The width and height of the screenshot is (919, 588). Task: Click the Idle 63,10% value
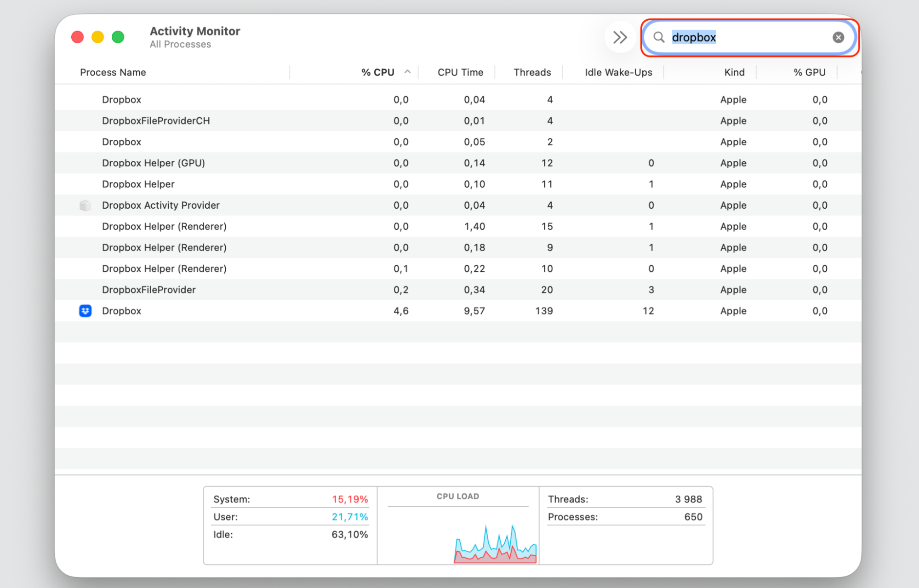coord(350,534)
